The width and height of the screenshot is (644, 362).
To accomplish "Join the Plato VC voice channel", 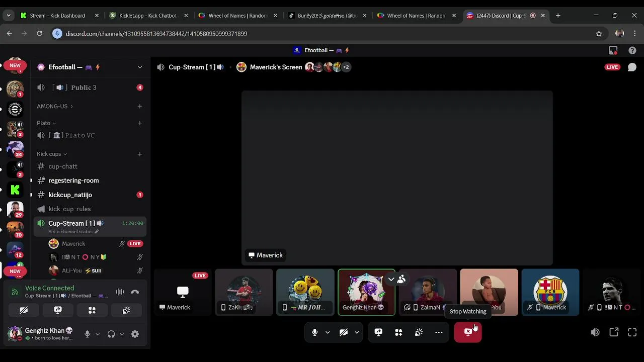I will (x=90, y=135).
